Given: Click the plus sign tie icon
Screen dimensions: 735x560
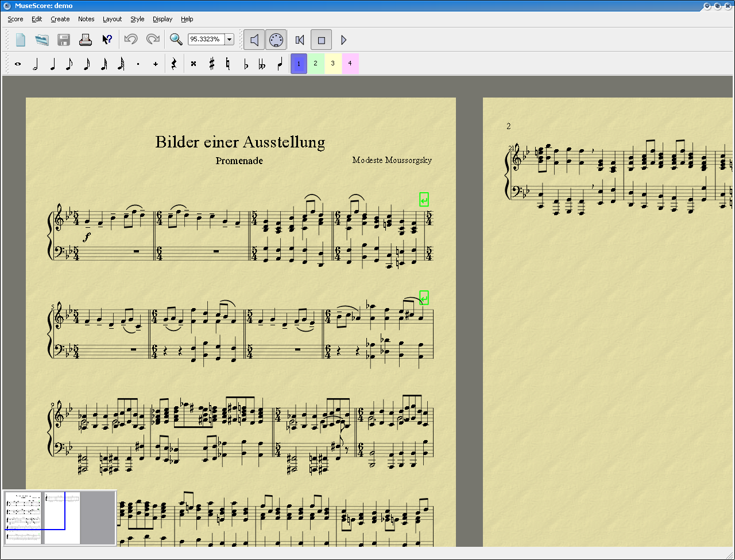Looking at the screenshot, I should [x=156, y=64].
